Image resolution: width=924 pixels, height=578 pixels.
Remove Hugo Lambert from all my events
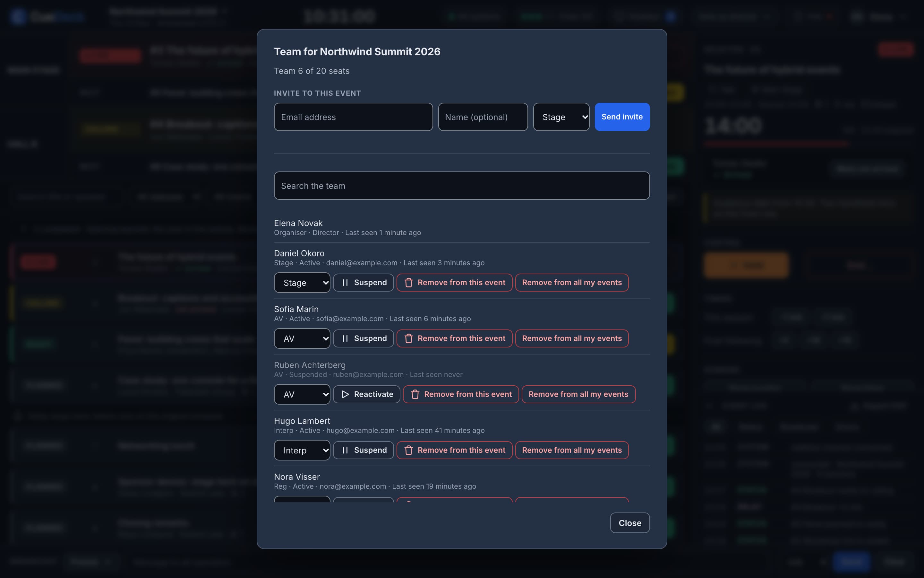point(572,450)
